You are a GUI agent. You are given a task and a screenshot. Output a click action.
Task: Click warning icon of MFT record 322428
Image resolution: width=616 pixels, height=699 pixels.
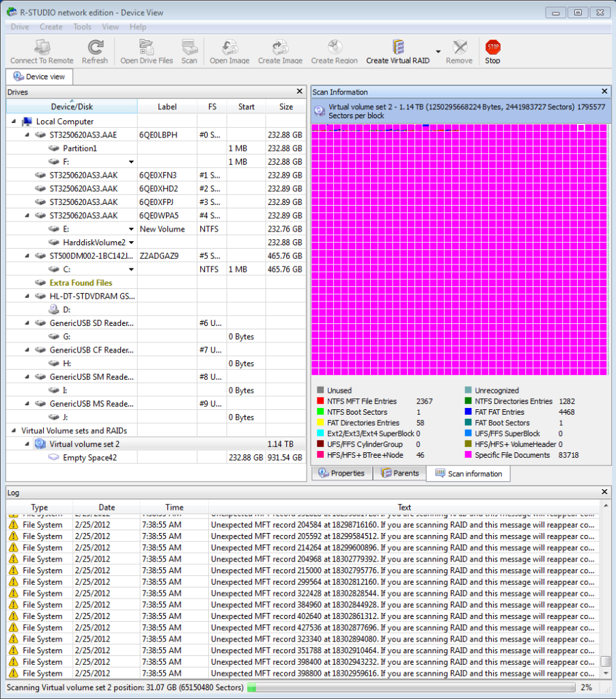coord(14,593)
